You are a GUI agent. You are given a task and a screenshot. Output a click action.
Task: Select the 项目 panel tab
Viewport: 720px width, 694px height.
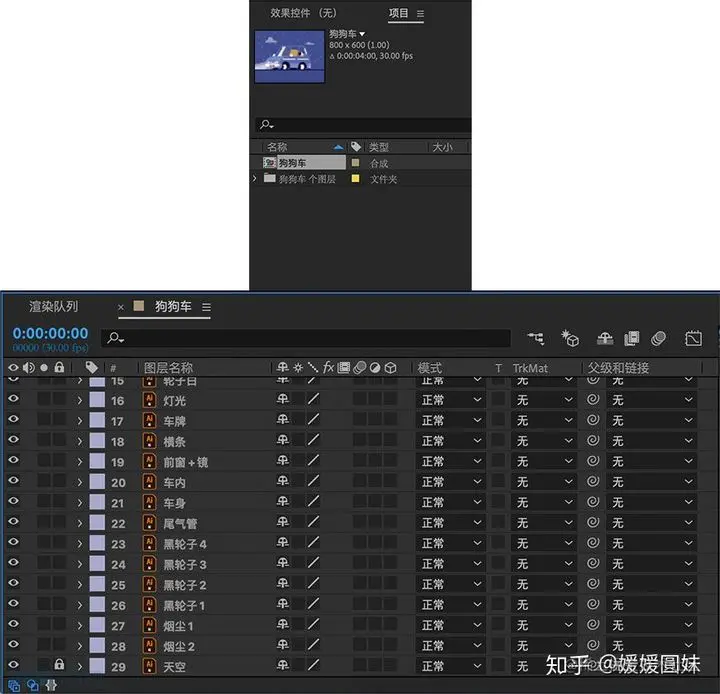[x=398, y=13]
